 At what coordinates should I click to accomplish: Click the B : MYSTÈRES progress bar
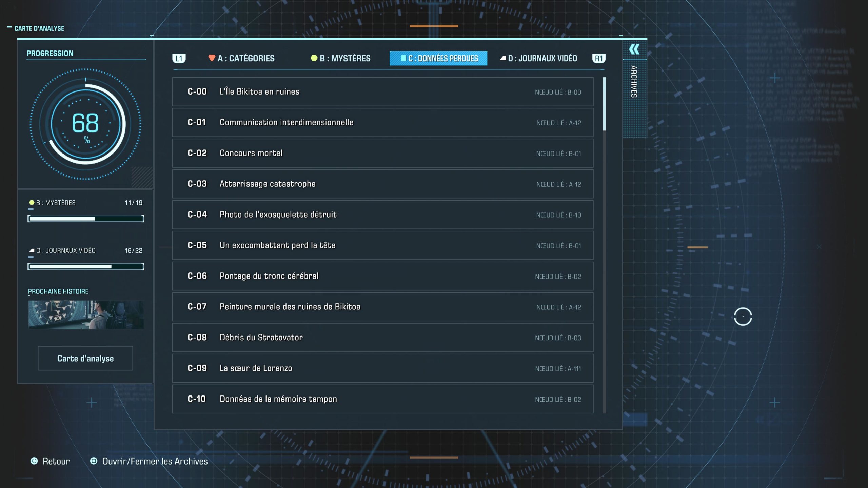coord(86,219)
